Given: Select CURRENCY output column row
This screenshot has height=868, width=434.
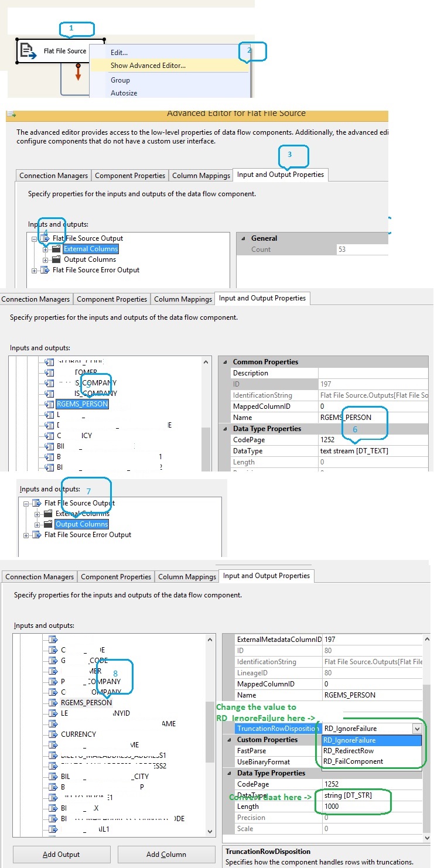Looking at the screenshot, I should coord(78,734).
